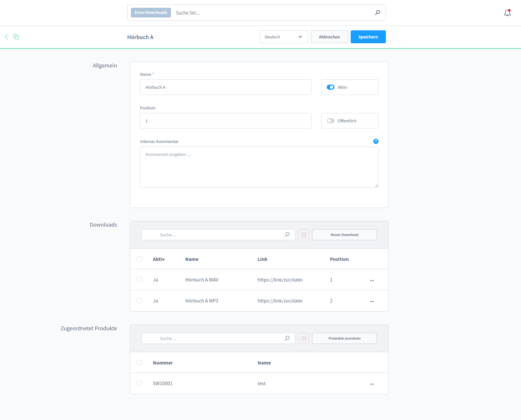Click the Hörbuch A MP3 name cell
521x420 pixels.
point(202,301)
